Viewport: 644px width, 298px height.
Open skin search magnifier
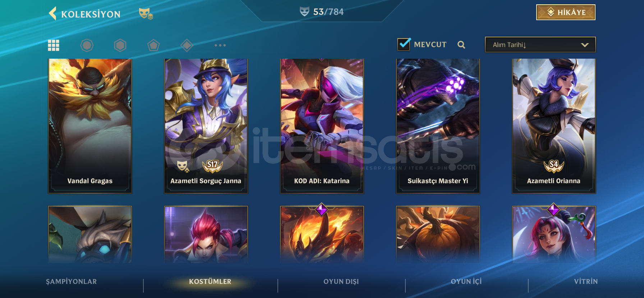tap(461, 45)
